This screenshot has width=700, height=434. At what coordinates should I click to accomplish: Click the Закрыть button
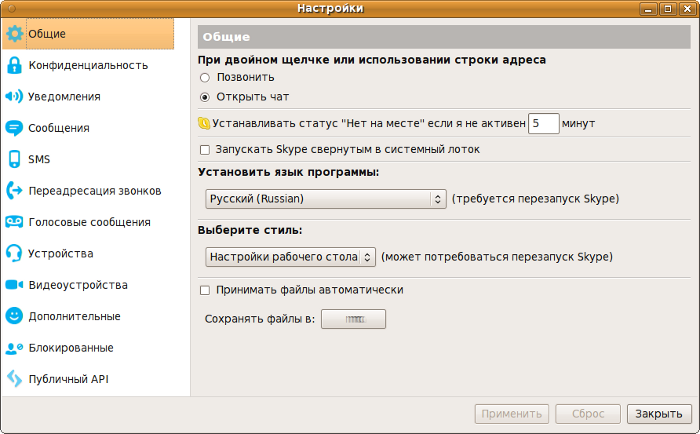pos(659,414)
